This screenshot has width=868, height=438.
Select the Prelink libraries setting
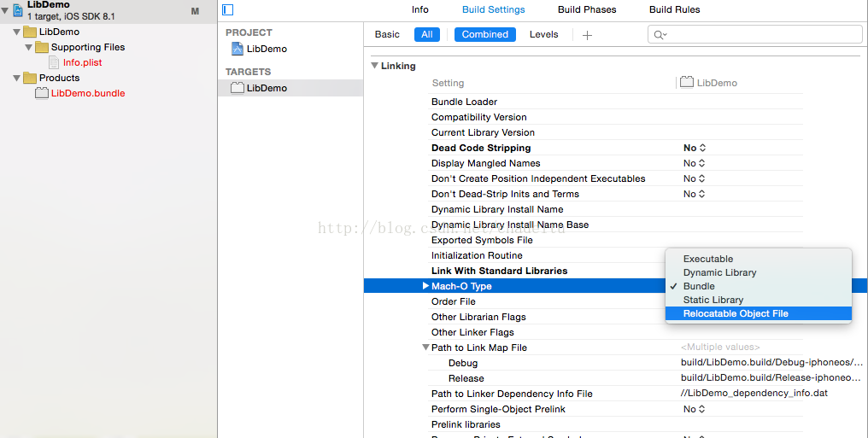coord(466,424)
